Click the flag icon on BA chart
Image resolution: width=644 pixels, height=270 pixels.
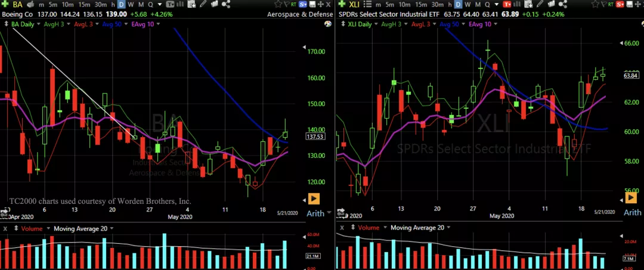tap(286, 4)
